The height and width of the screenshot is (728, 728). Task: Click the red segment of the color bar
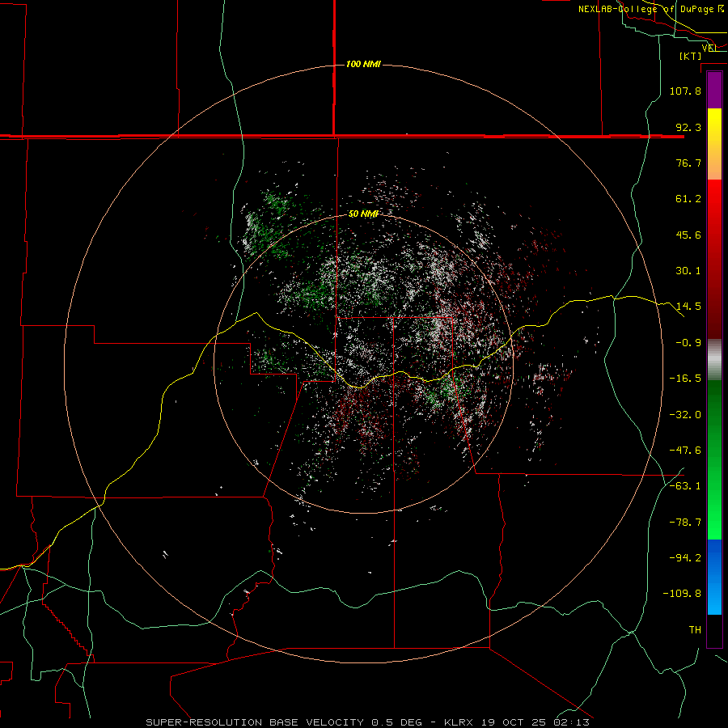714,259
